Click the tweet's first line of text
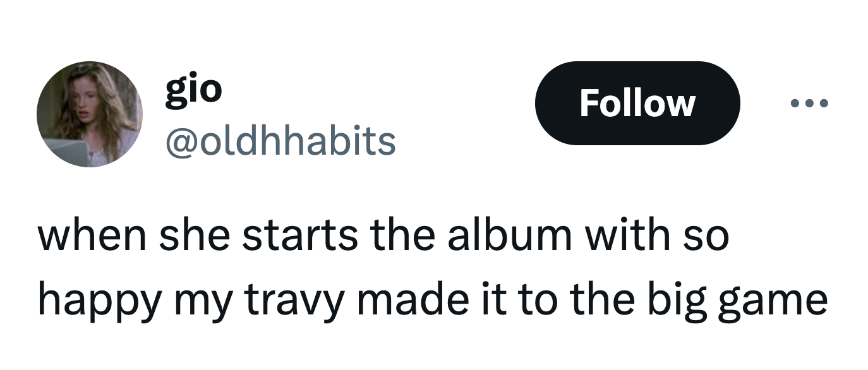The height and width of the screenshot is (370, 868). click(x=383, y=236)
